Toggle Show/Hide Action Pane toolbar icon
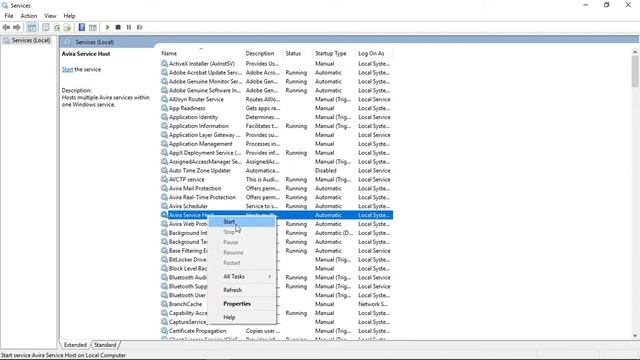 (93, 27)
